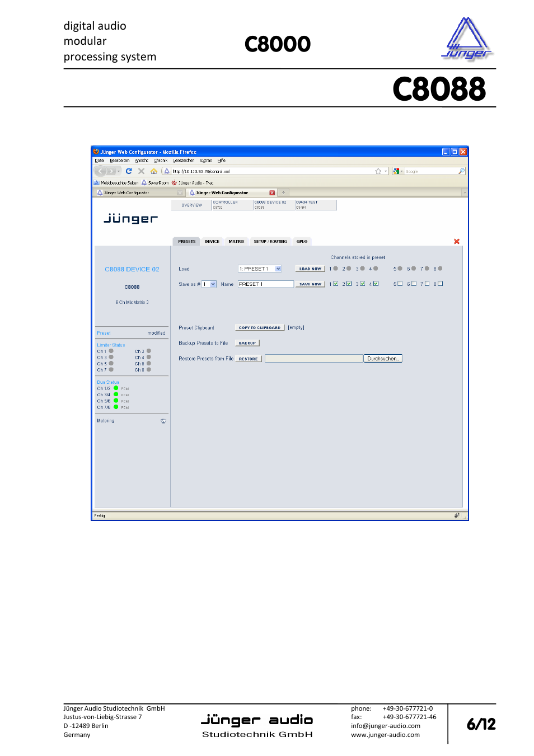The image size is (534, 756).
Task: Check channel 5 save checkbox
Action: [x=400, y=284]
